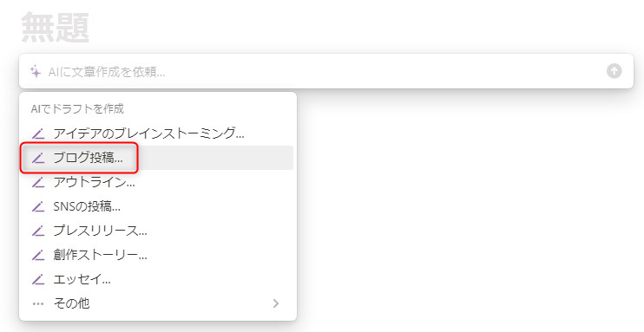Click the 無題 page title
The width and height of the screenshot is (644, 332).
click(56, 28)
